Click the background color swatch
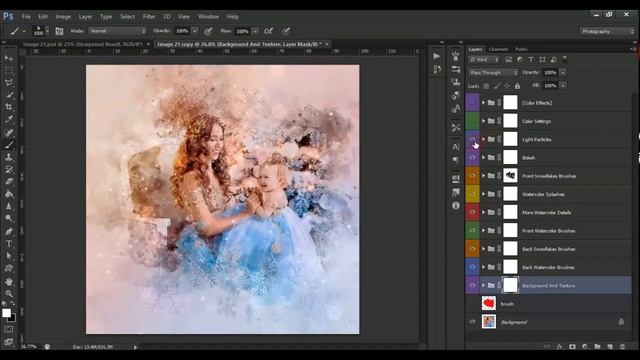The height and width of the screenshot is (360, 640). [x=12, y=318]
